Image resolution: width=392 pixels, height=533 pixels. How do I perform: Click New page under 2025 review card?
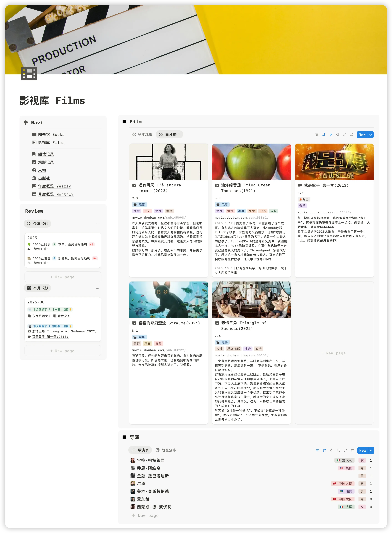click(x=63, y=277)
